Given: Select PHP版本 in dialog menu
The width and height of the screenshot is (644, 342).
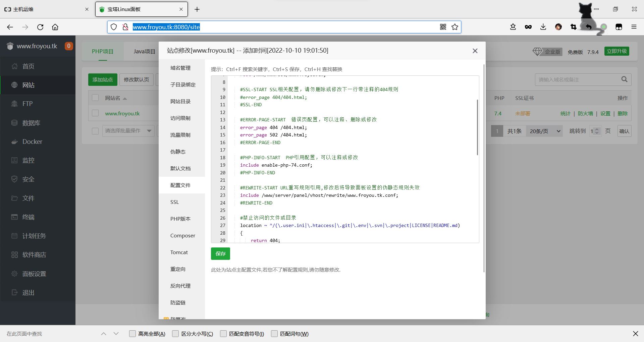Looking at the screenshot, I should (x=182, y=219).
